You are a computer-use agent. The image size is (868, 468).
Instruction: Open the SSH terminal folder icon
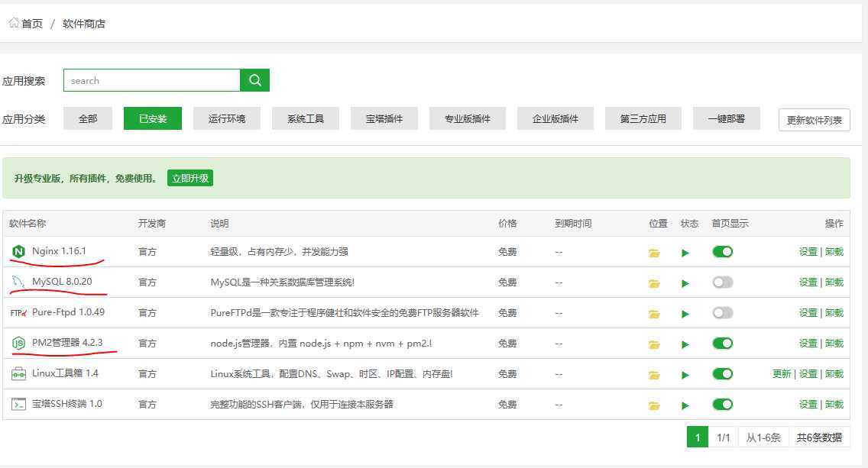[x=654, y=405]
